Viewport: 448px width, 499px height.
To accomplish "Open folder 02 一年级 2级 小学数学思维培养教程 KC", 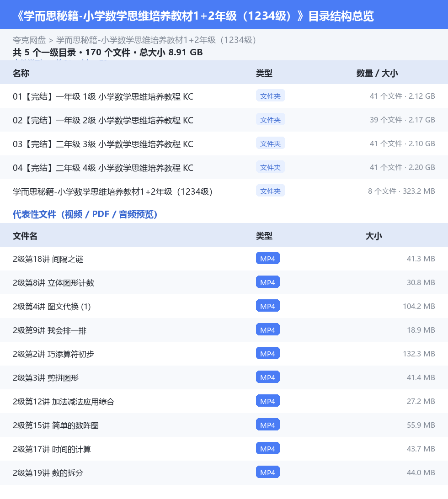I will point(103,120).
